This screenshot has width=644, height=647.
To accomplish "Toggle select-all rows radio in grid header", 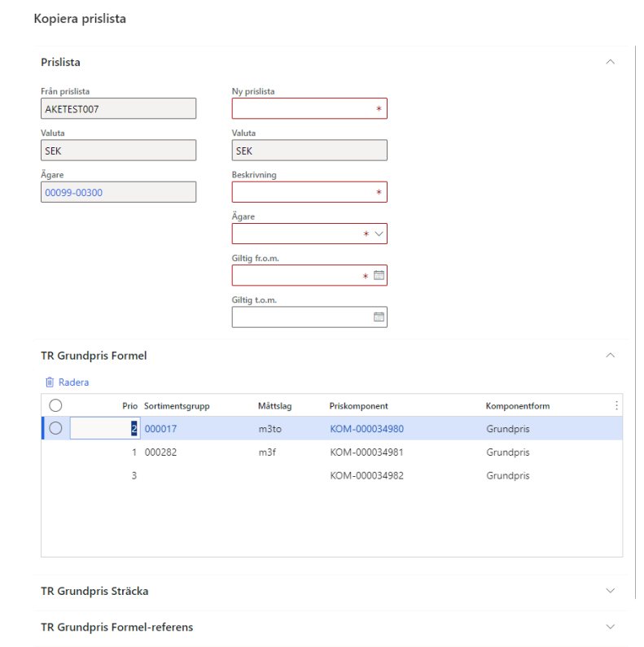I will click(56, 405).
